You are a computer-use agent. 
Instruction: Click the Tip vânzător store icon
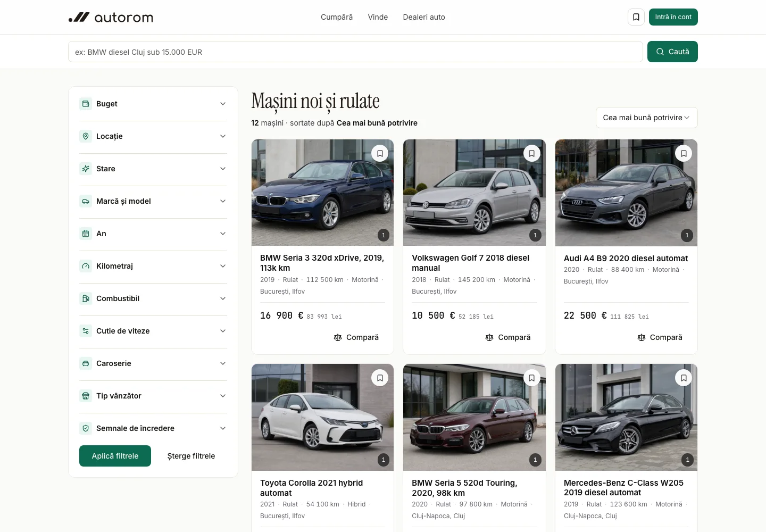86,396
